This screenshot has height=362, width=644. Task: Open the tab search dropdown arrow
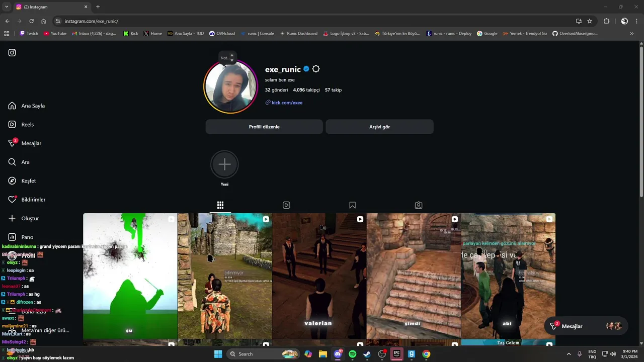pos(7,7)
